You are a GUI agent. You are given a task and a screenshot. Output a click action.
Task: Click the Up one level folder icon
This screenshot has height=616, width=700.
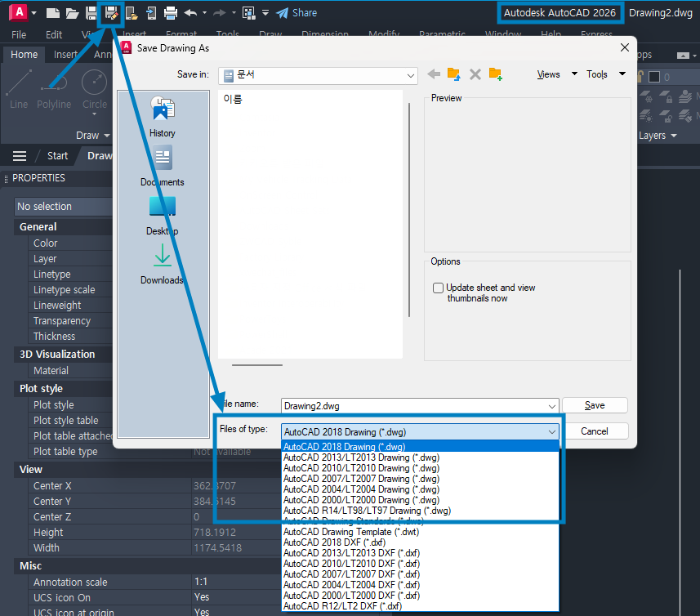(454, 74)
